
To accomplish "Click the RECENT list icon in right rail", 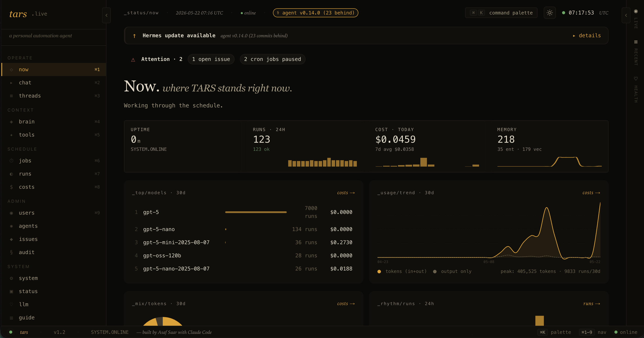I will [x=636, y=42].
